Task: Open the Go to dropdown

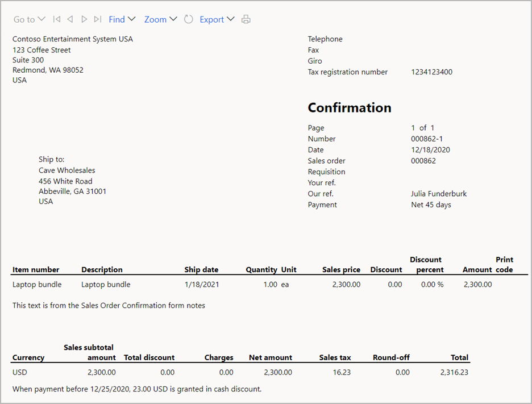Action: [29, 19]
